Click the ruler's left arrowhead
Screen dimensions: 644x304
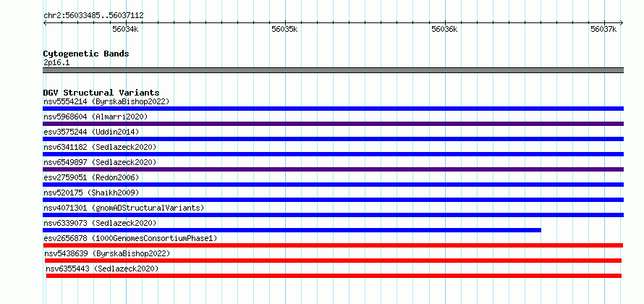click(x=45, y=22)
